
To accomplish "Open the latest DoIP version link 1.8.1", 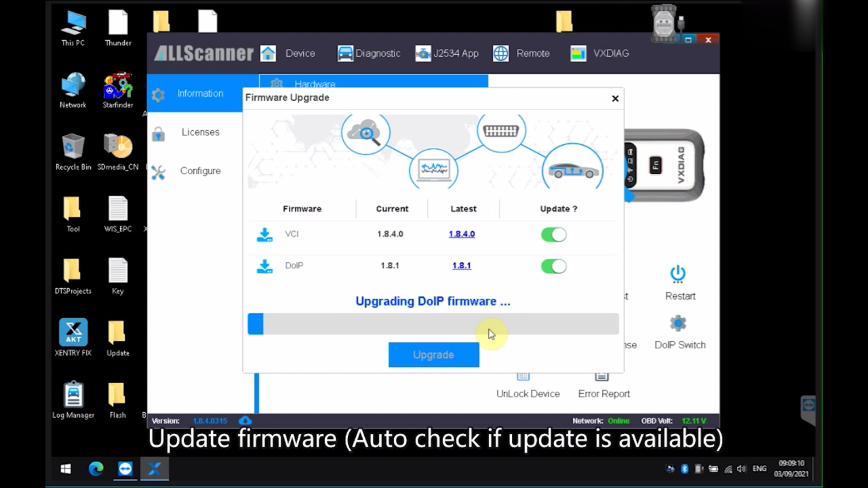I will [x=462, y=266].
